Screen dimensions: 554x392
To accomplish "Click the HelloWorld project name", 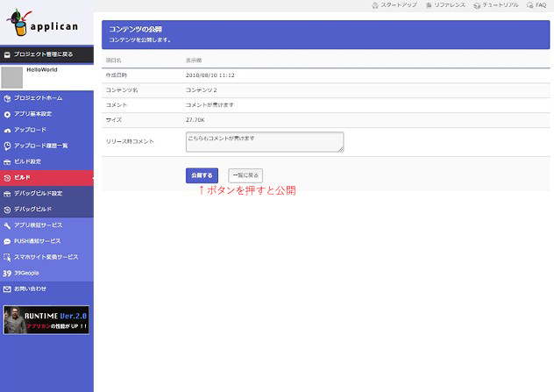I will coord(42,70).
